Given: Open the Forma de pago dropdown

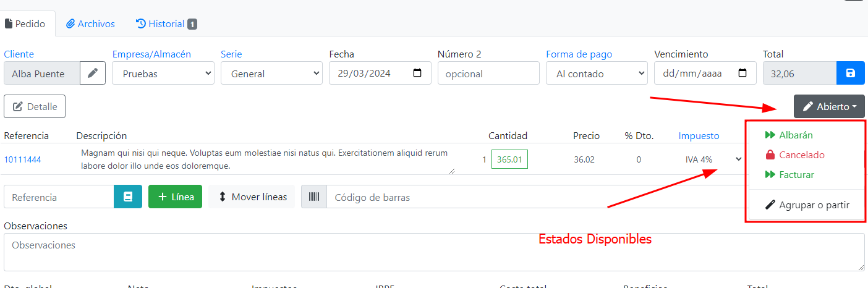Looking at the screenshot, I should tap(597, 73).
